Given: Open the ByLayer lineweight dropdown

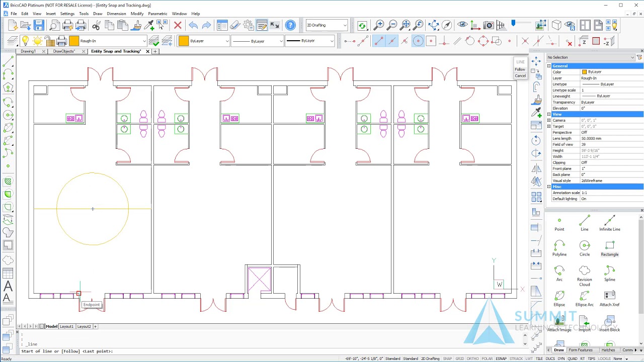Looking at the screenshot, I should click(310, 41).
